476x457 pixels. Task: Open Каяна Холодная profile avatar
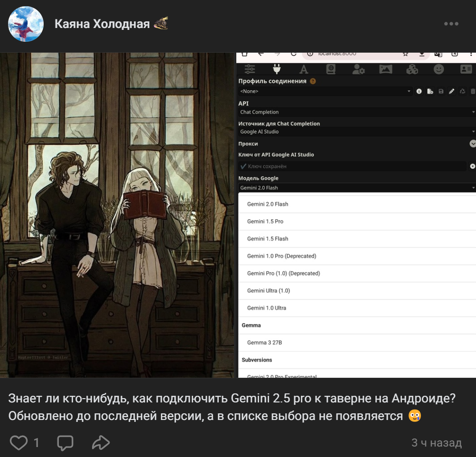(26, 24)
